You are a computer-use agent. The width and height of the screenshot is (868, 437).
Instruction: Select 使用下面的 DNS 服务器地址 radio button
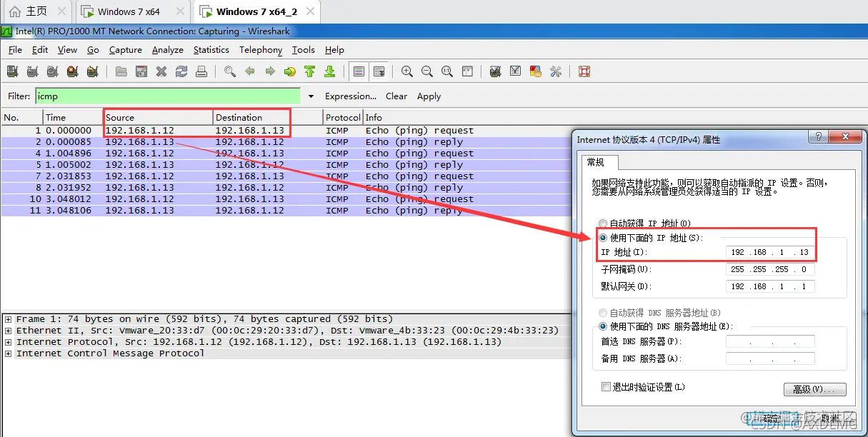tap(604, 326)
